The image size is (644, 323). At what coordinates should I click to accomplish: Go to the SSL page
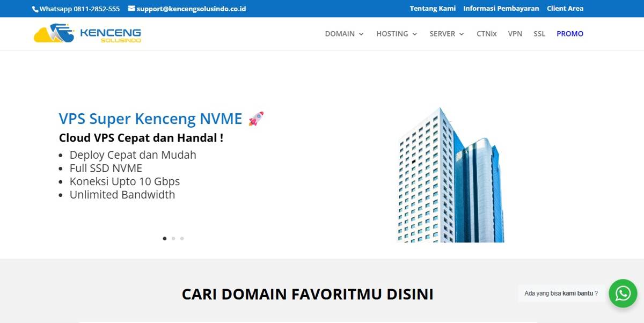539,33
